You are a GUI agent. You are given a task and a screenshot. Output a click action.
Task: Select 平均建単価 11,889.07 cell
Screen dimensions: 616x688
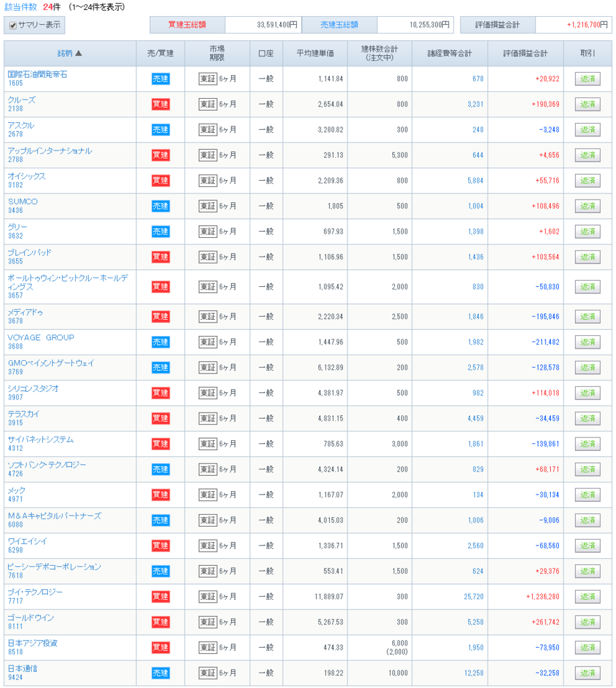point(328,597)
